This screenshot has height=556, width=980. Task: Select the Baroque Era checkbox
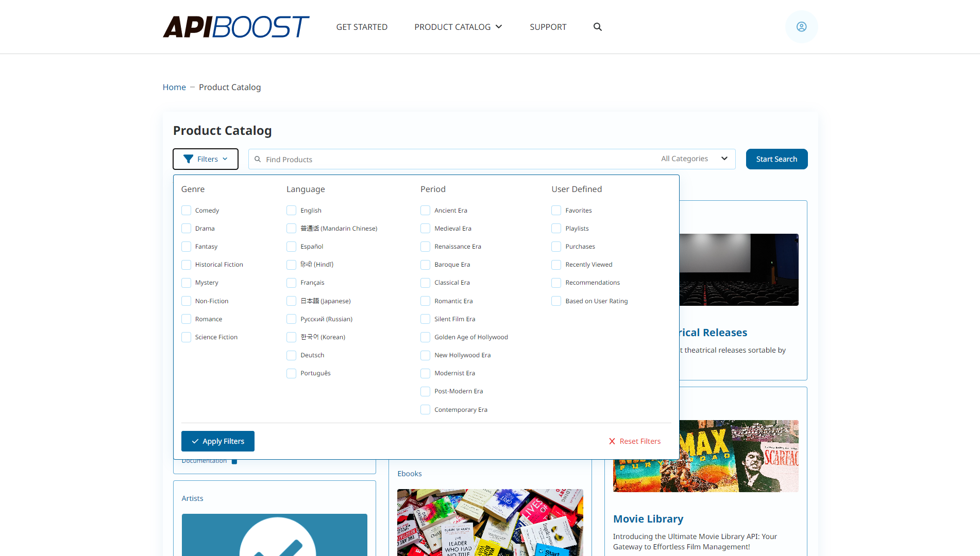click(425, 265)
